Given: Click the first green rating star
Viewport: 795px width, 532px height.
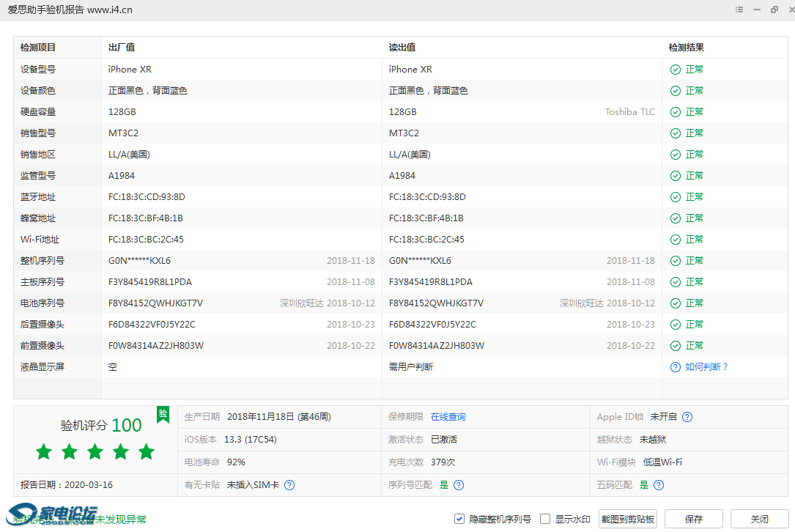Looking at the screenshot, I should (44, 451).
